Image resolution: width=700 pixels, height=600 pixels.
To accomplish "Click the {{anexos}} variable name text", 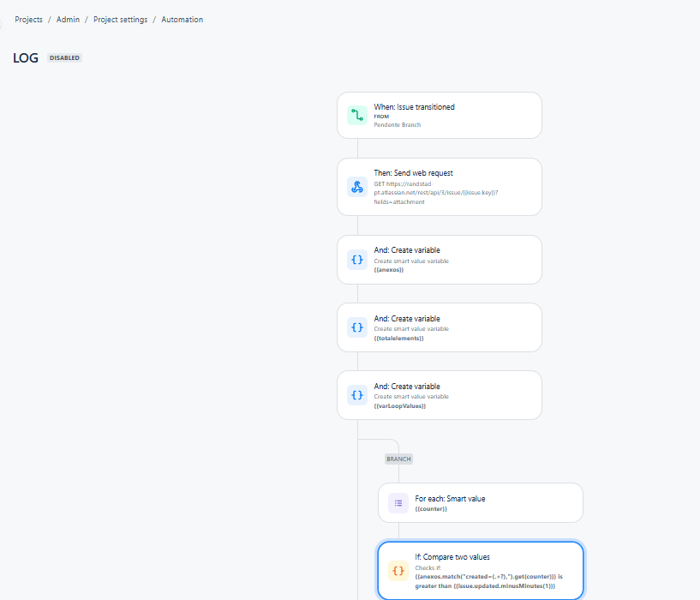I will click(x=389, y=270).
